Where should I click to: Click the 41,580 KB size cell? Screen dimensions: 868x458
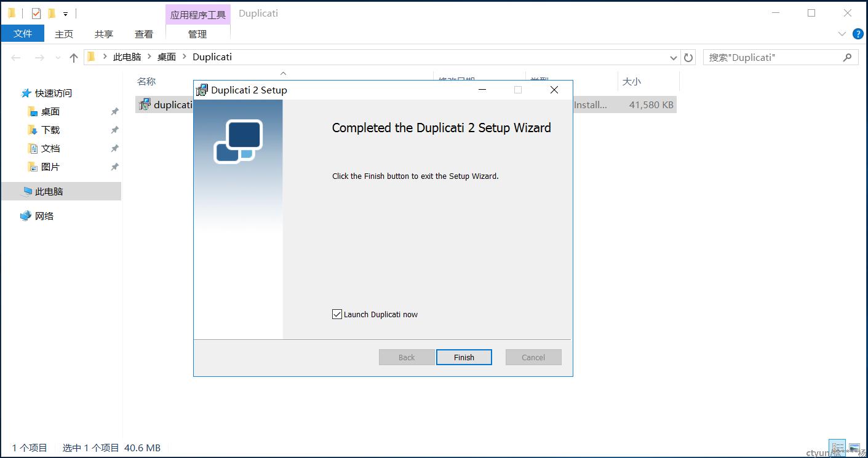651,105
